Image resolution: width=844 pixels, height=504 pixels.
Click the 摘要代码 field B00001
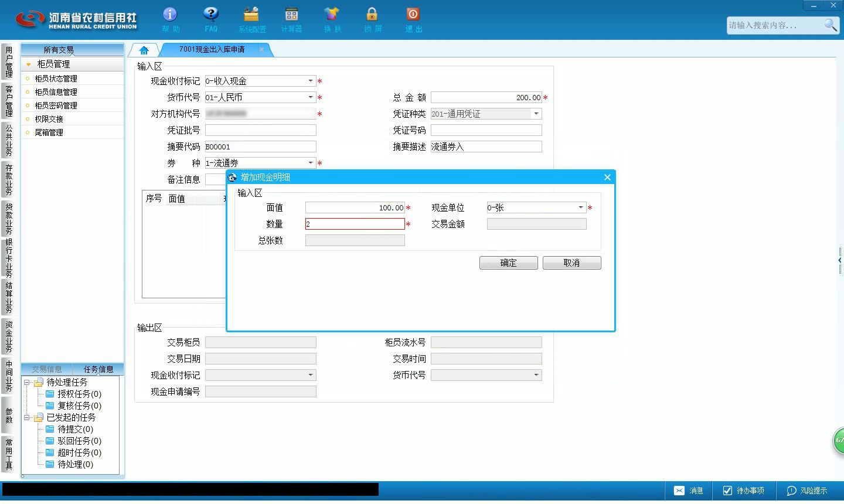[x=260, y=147]
